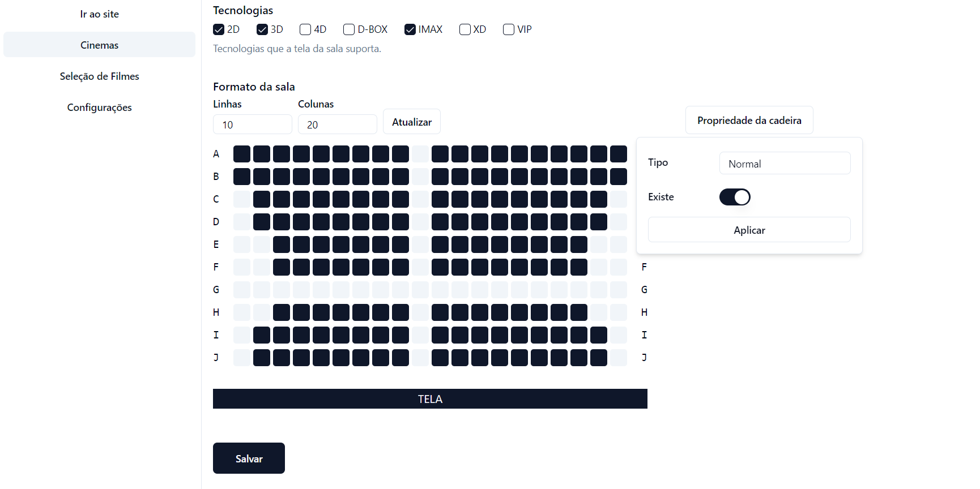Select the first dark seat in row E
Screen dimensions: 980x489
pyautogui.click(x=282, y=244)
